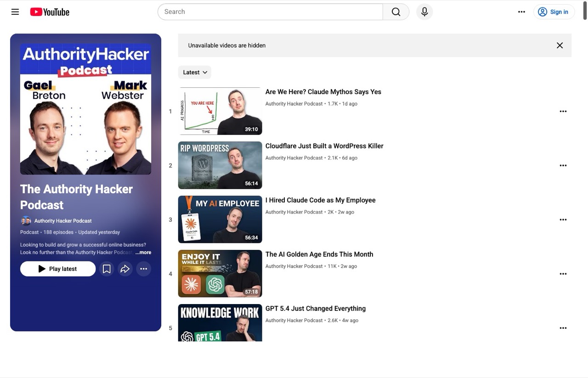Open more actions in podcast panel
The width and height of the screenshot is (588, 378).
point(144,269)
